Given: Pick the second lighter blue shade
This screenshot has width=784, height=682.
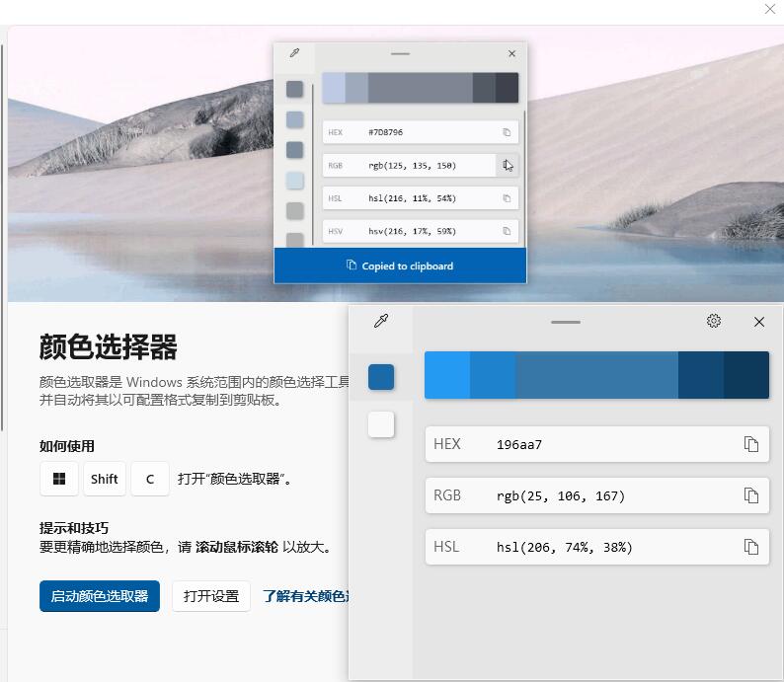Looking at the screenshot, I should (493, 375).
